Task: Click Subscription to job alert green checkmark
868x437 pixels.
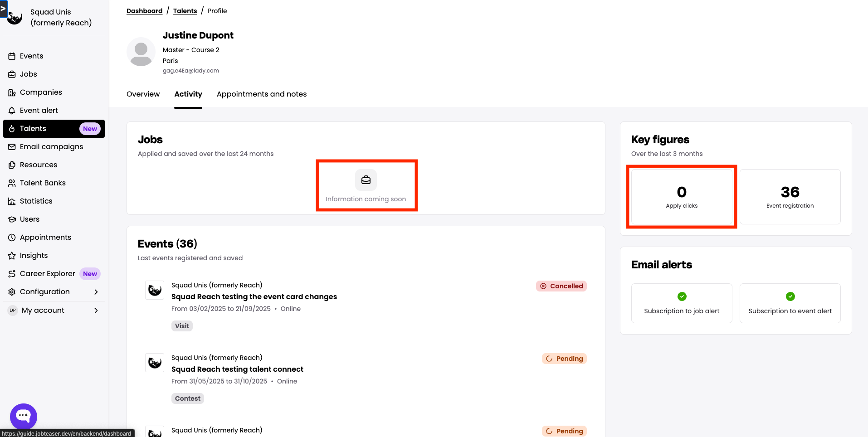Action: pos(682,296)
